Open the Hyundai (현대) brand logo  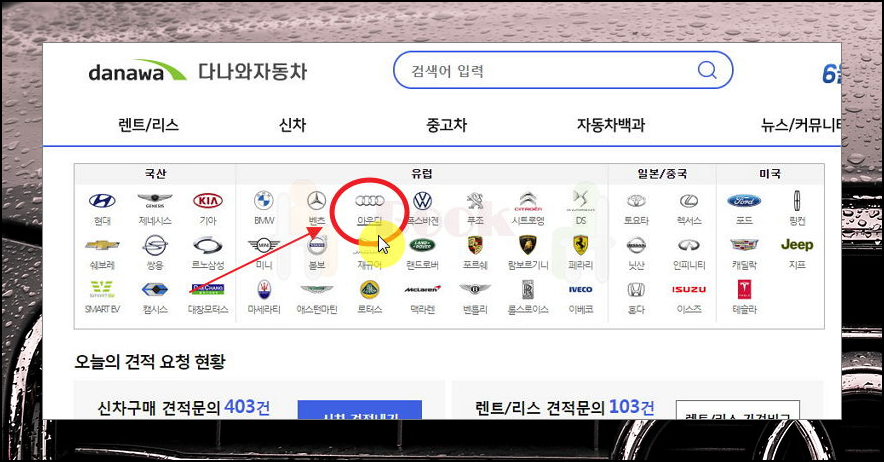coord(102,201)
